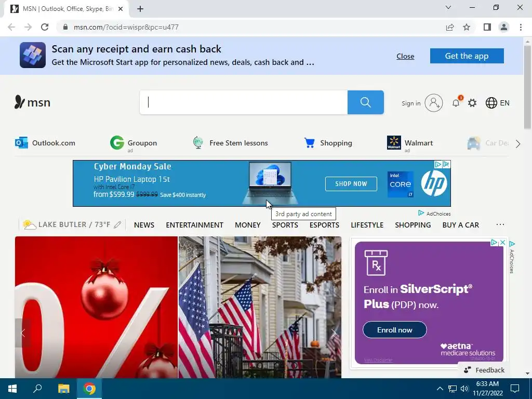Open the network icon in tray
Viewport: 532px width, 399px height.
pos(453,389)
